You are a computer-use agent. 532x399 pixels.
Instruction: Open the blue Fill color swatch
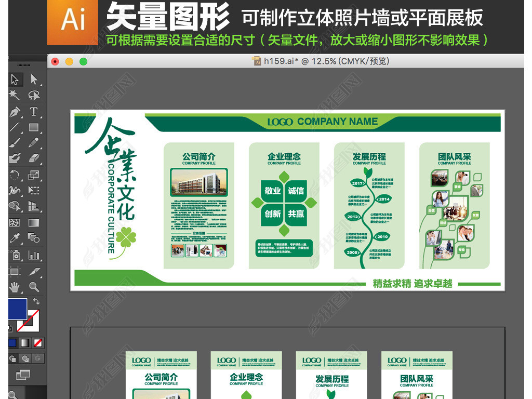click(x=17, y=309)
